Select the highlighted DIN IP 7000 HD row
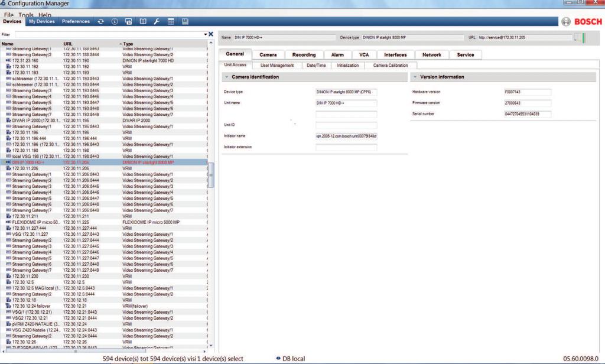 click(x=103, y=162)
